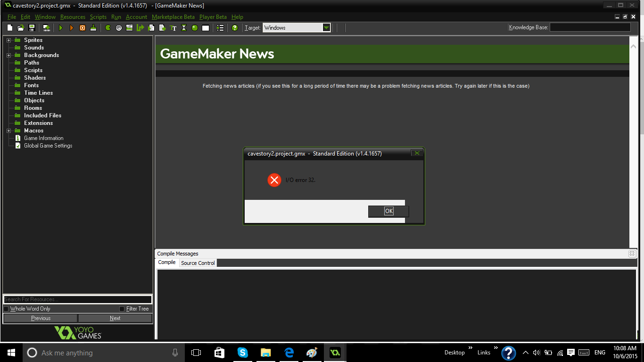
Task: Enable the Filter Tree checkbox
Action: 122,309
